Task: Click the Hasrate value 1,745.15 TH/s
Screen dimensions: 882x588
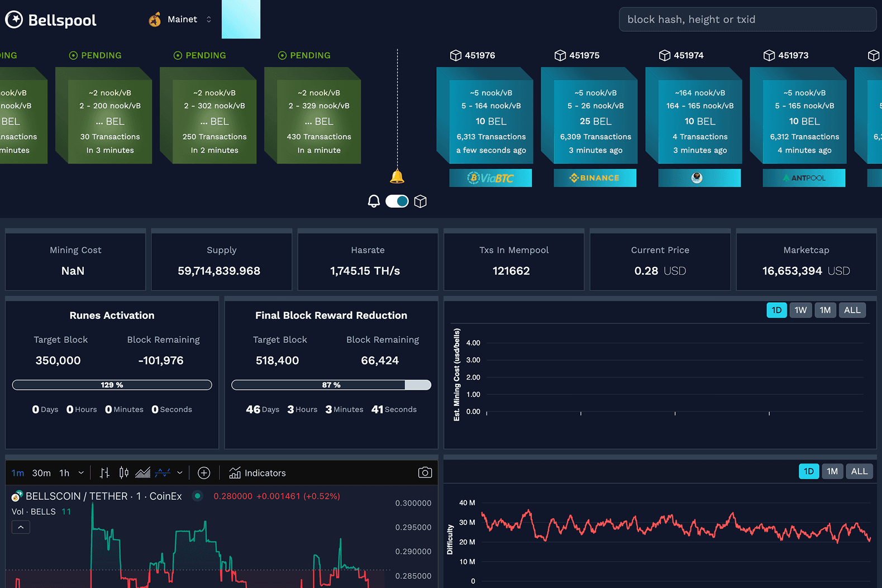Action: pyautogui.click(x=365, y=271)
